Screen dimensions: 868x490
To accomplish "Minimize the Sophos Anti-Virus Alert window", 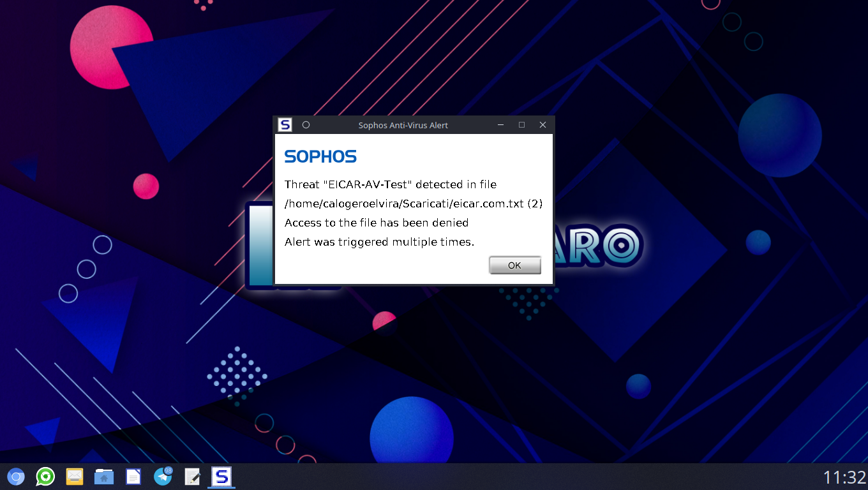I will [x=501, y=125].
